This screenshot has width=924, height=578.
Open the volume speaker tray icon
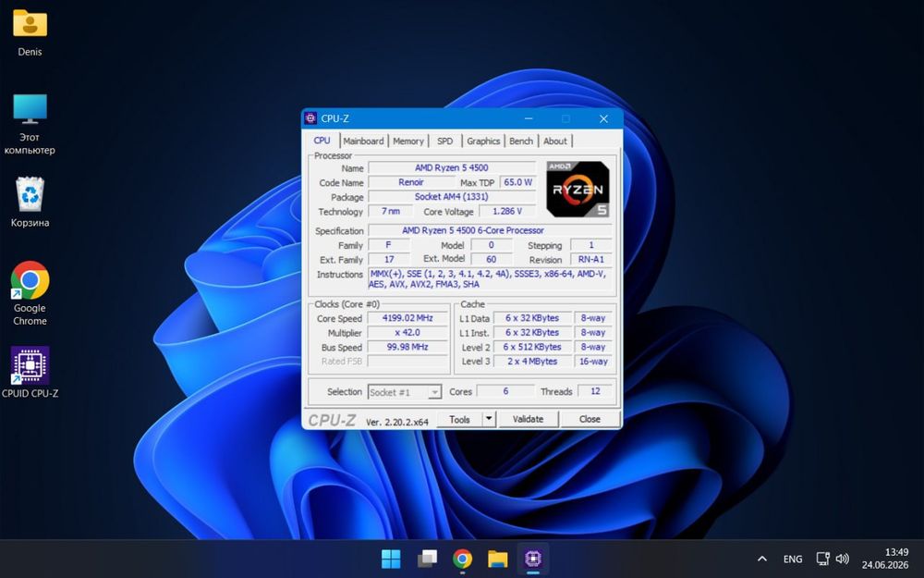[843, 559]
